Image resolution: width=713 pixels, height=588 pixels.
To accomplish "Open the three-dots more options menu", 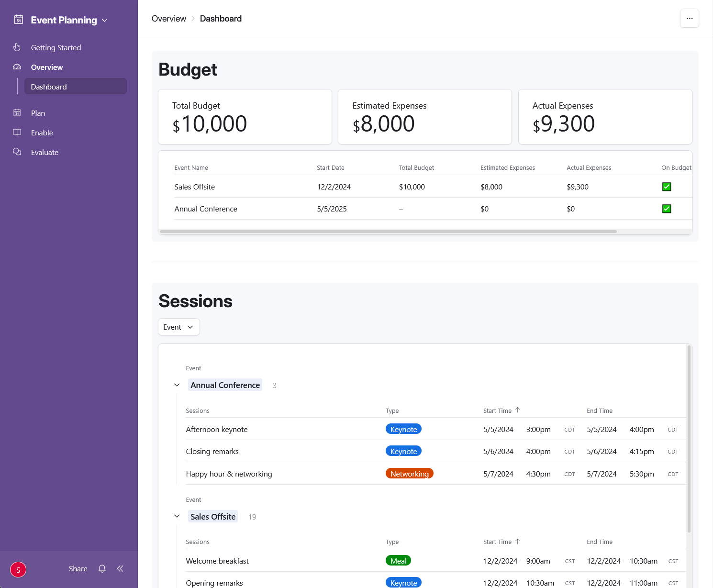I will [x=689, y=19].
